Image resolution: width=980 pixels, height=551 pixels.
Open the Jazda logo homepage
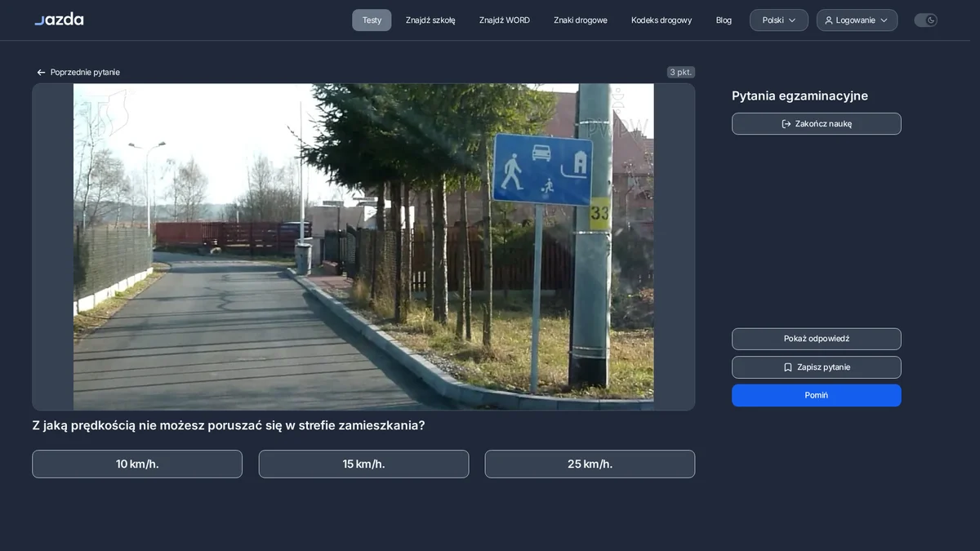pyautogui.click(x=59, y=19)
